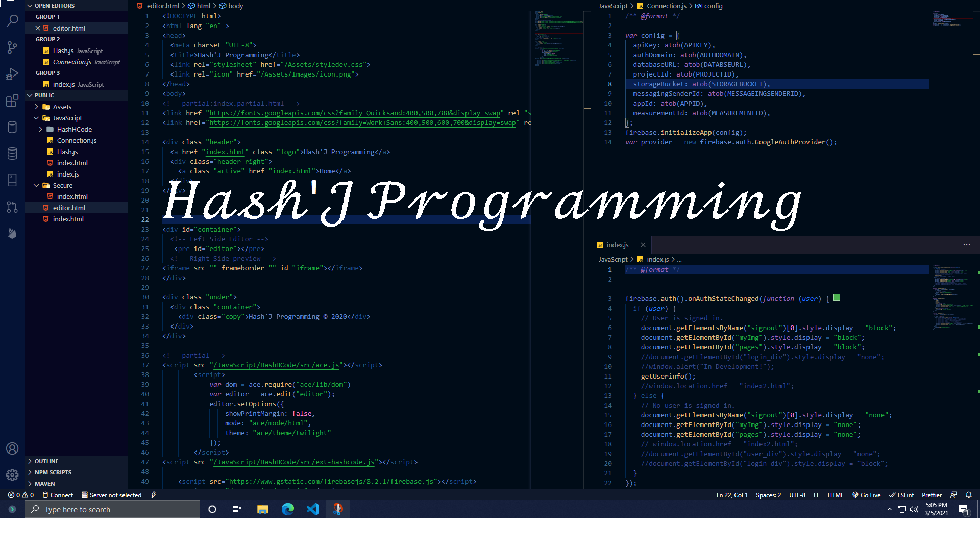This screenshot has height=551, width=980.
Task: Open the Database explorer icon
Action: pyautogui.click(x=12, y=153)
